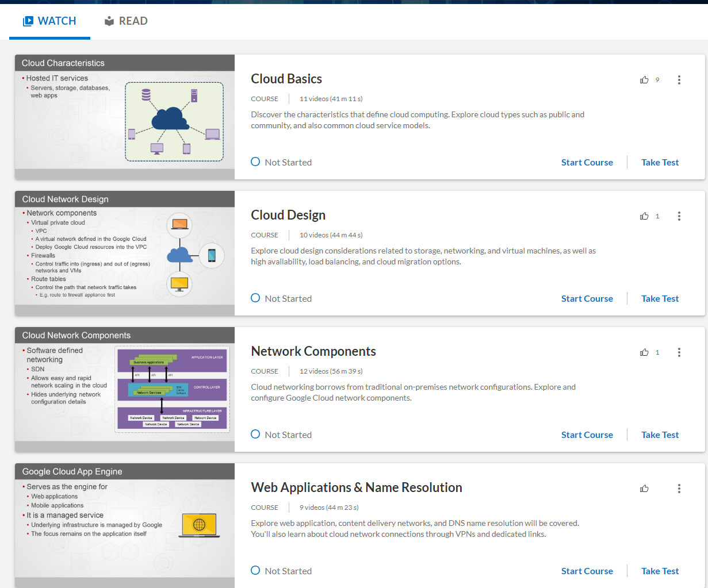
Task: Click thumbs-up icon for Cloud Design
Action: (x=644, y=216)
